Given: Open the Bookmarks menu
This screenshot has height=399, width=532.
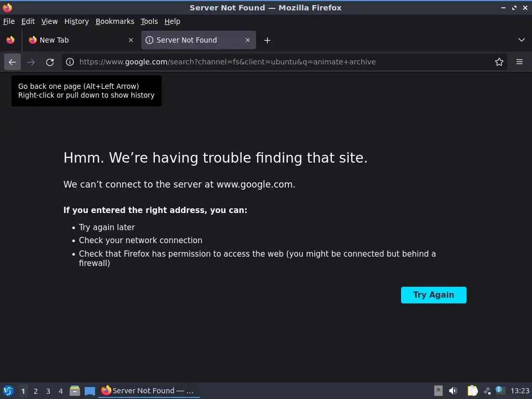Looking at the screenshot, I should (115, 21).
